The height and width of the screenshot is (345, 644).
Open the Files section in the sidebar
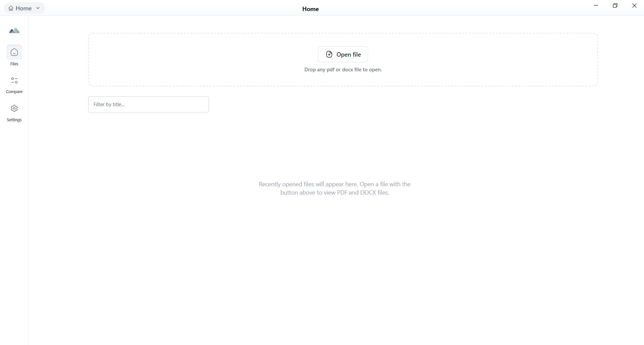coord(14,56)
